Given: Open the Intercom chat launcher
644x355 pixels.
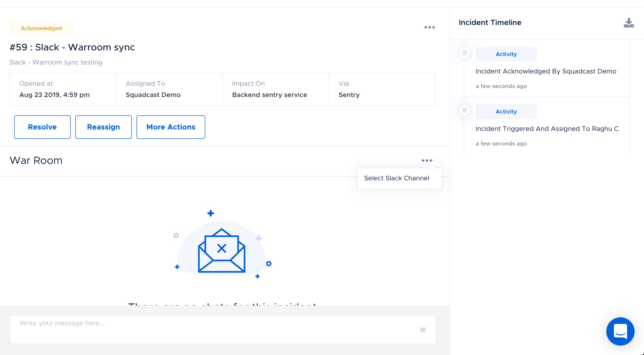Looking at the screenshot, I should (620, 331).
